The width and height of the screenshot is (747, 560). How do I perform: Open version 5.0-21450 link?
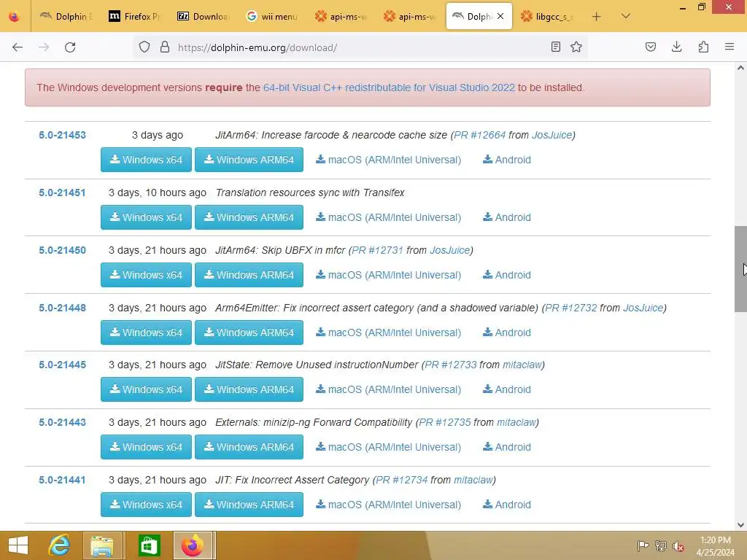(63, 250)
